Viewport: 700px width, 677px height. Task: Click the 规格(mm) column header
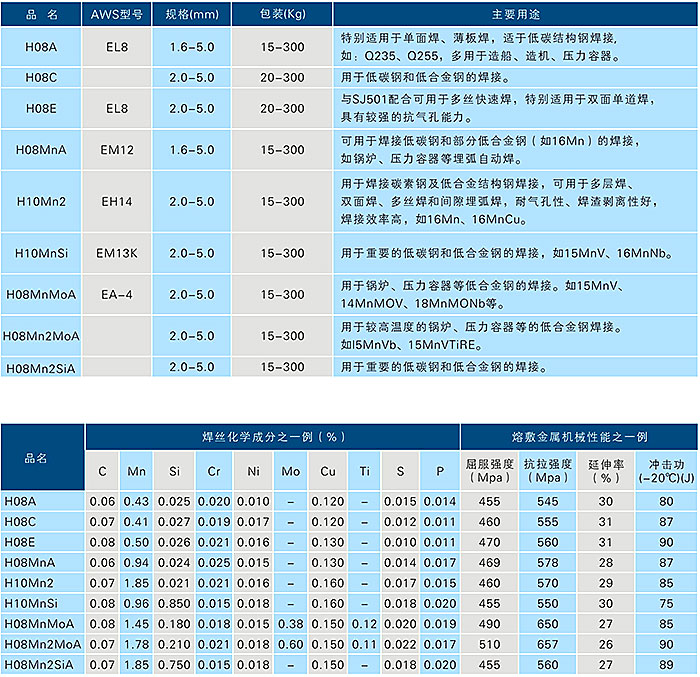click(191, 14)
